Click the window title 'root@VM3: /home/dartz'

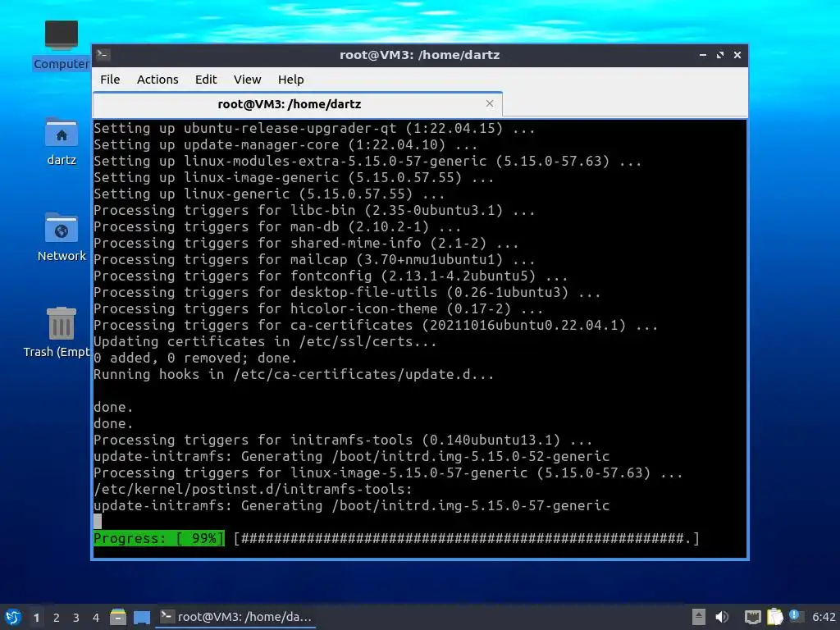[x=419, y=55]
